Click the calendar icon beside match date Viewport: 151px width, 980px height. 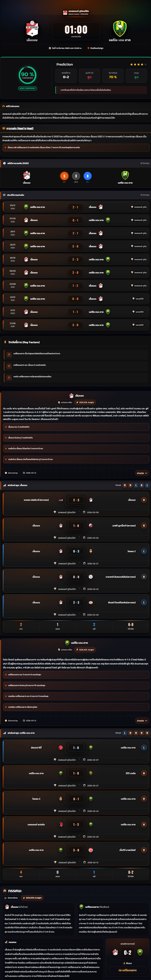click(50, 48)
